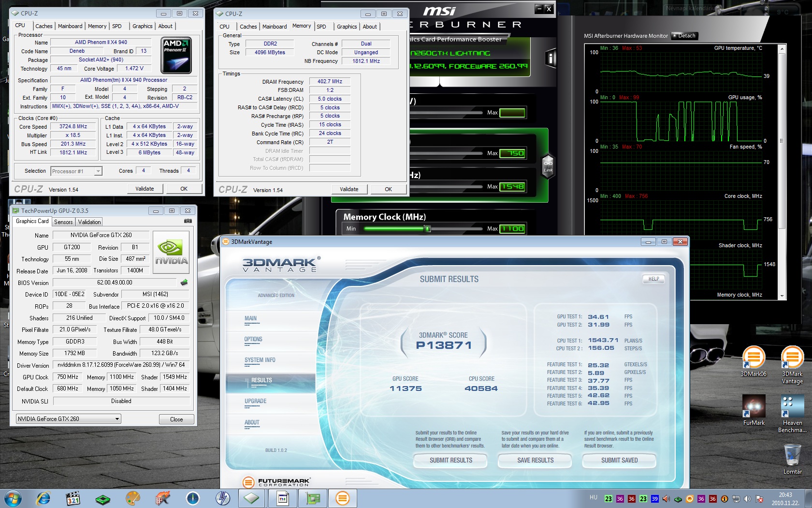Click Validate in the left CPU-Z window
Image resolution: width=812 pixels, height=508 pixels.
click(145, 189)
